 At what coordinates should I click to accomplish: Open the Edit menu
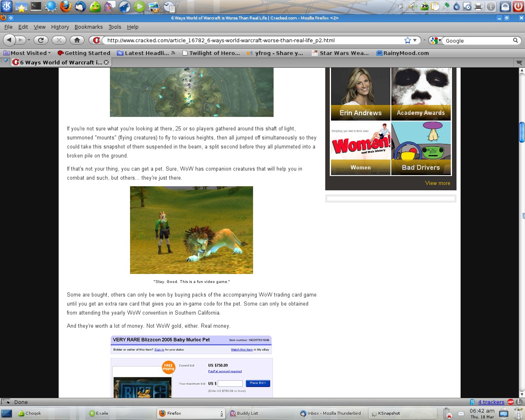point(23,27)
